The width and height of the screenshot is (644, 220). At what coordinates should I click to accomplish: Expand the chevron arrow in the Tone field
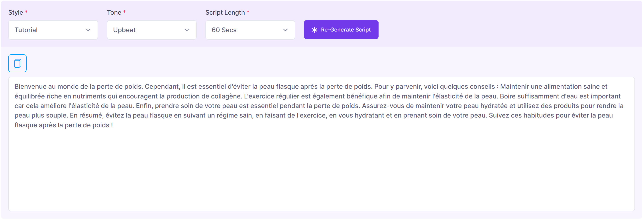point(187,30)
